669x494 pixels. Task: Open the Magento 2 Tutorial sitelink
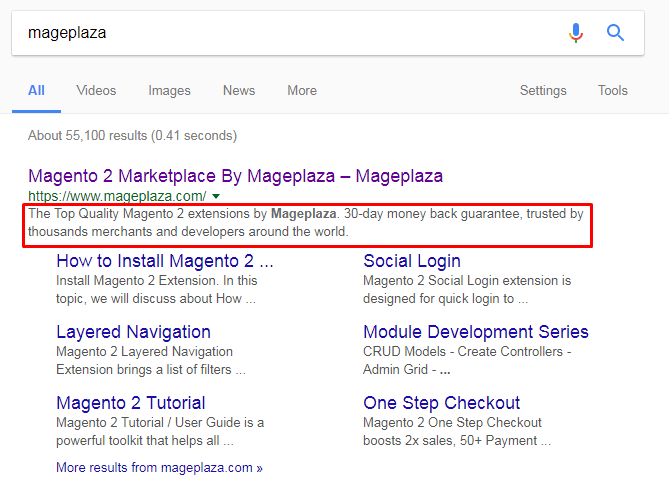pyautogui.click(x=131, y=403)
